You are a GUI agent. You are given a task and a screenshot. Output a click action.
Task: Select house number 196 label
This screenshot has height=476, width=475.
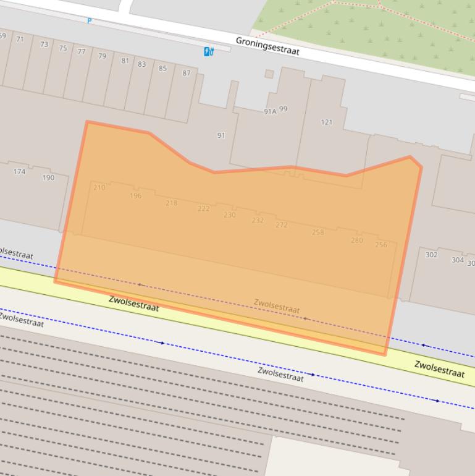tap(136, 196)
